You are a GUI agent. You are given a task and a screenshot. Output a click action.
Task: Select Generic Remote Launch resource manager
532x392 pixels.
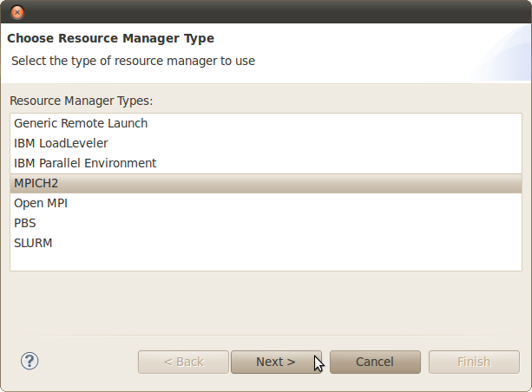pos(266,123)
